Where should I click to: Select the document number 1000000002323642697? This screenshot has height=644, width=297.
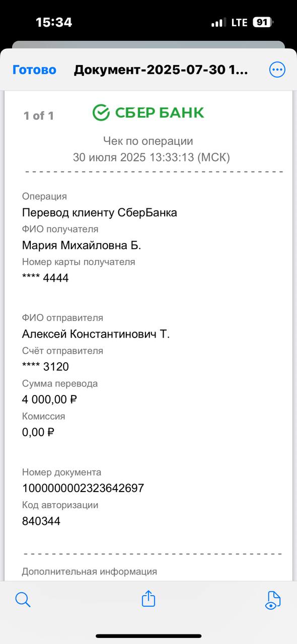pyautogui.click(x=83, y=488)
